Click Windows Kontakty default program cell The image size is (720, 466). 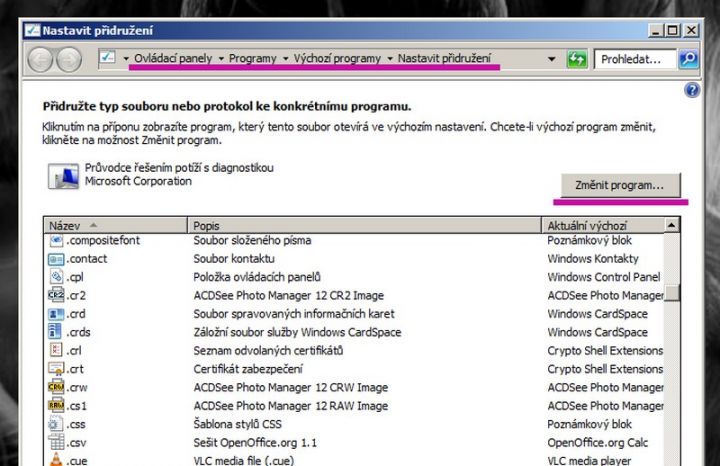593,258
